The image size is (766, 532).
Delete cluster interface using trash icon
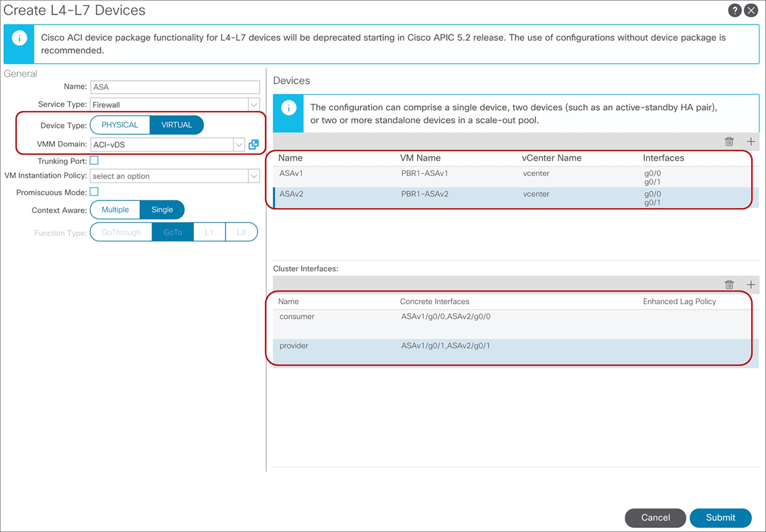729,284
